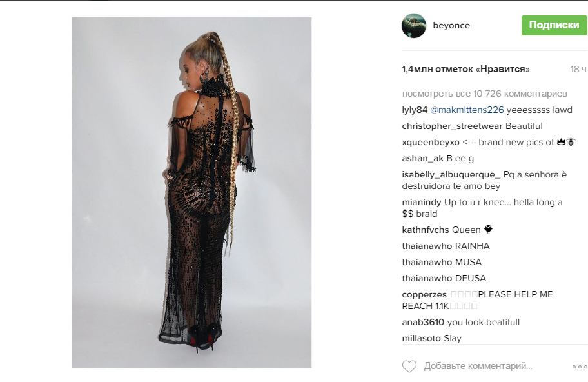
Task: Open the three-dots more options menu
Action: coord(580,367)
